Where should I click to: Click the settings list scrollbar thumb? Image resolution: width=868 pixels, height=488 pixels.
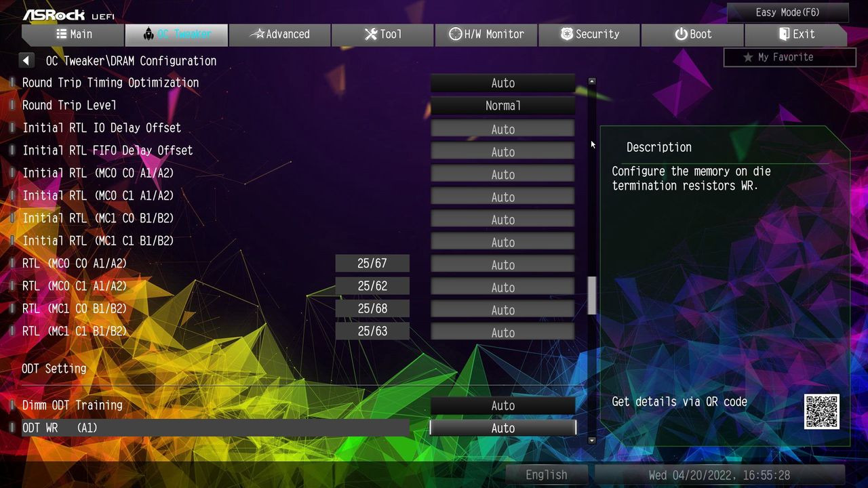(x=592, y=296)
